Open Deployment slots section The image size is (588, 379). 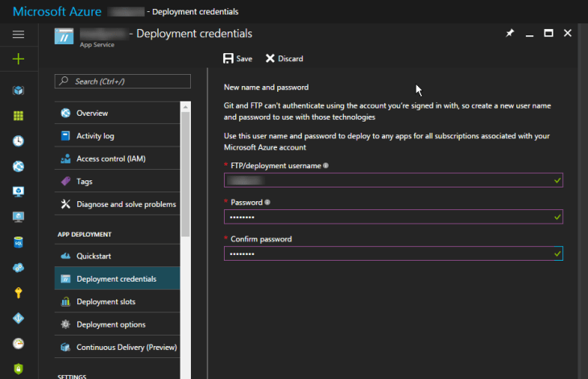pos(105,302)
